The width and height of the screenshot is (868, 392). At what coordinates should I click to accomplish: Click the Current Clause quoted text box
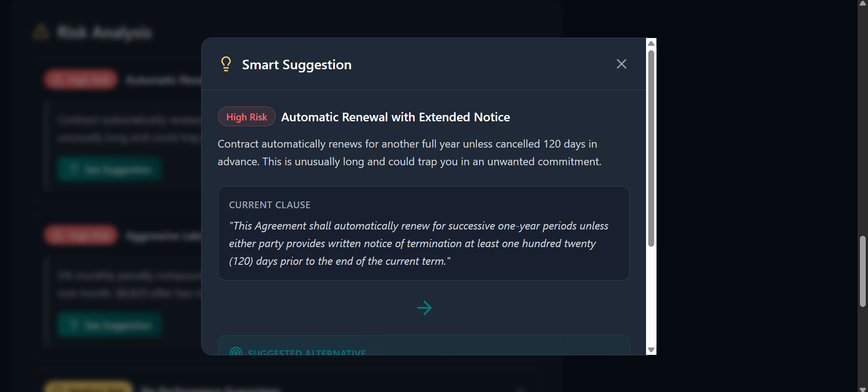point(423,243)
